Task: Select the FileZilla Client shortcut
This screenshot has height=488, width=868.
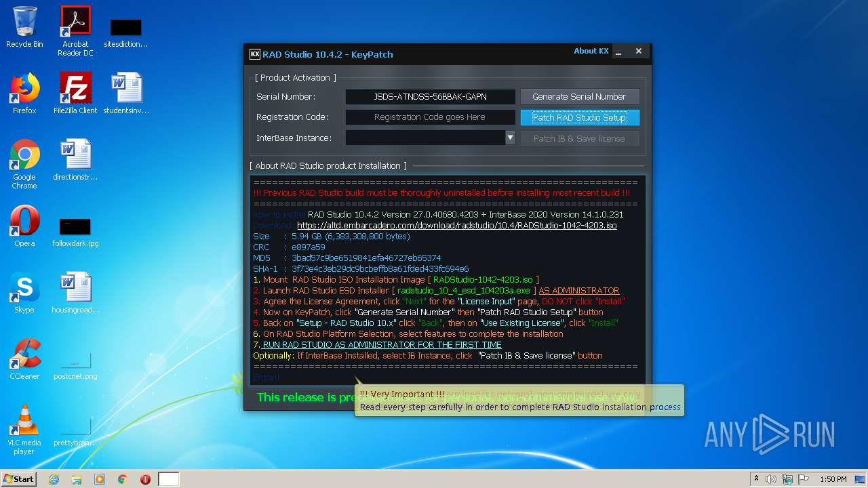Action: (75, 93)
